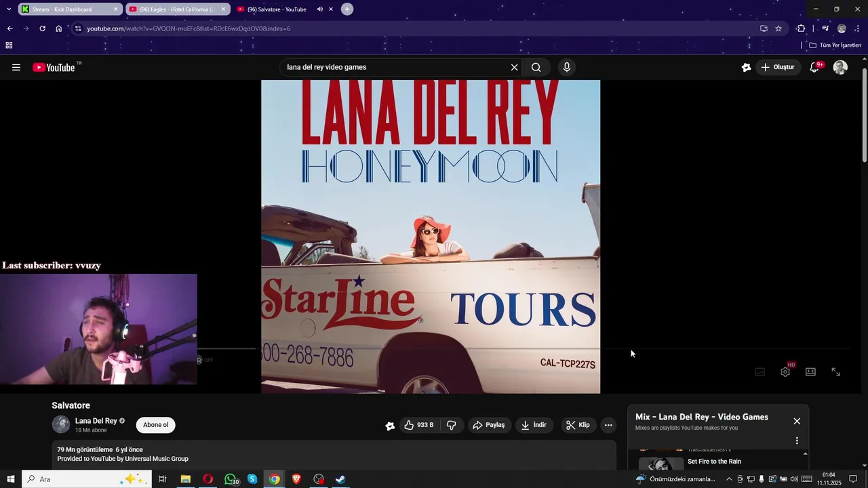
Task: Mute the Salvatore tab via the speaker icon
Action: pyautogui.click(x=319, y=9)
